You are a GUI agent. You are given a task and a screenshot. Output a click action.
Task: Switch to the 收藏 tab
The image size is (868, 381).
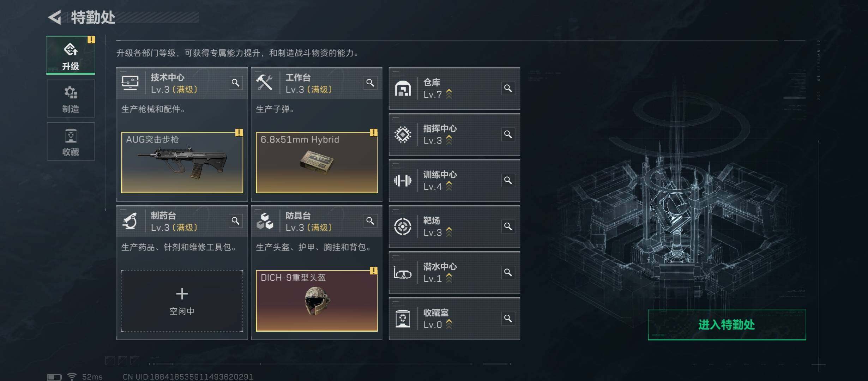tap(71, 141)
